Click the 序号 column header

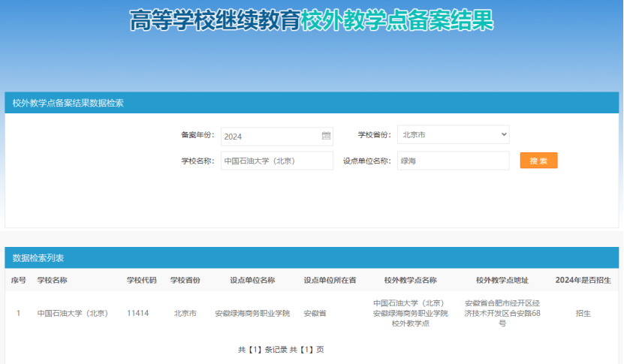19,280
